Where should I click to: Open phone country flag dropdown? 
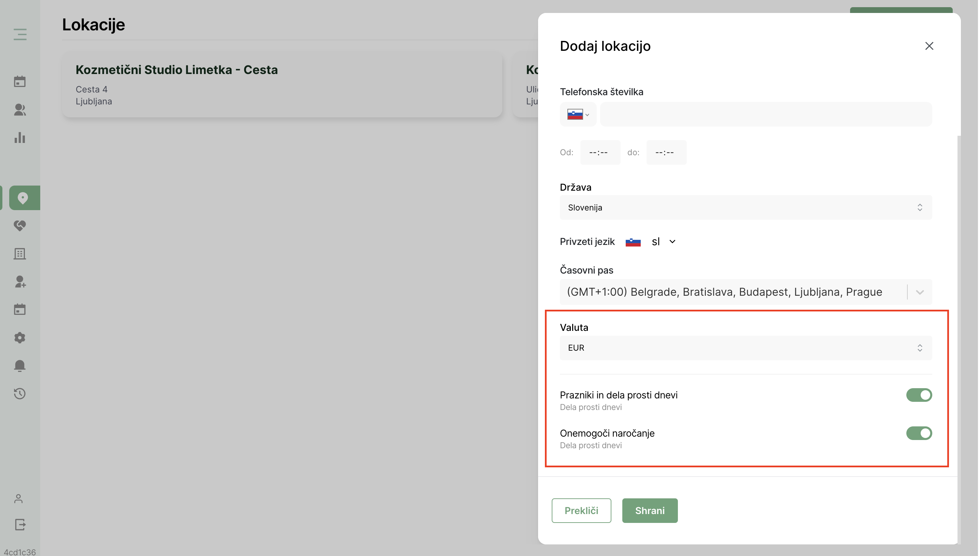tap(578, 114)
